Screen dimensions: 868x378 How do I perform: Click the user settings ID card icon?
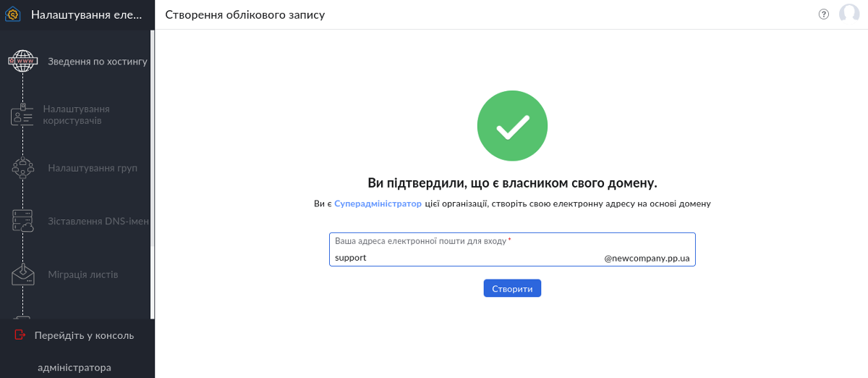pyautogui.click(x=22, y=114)
